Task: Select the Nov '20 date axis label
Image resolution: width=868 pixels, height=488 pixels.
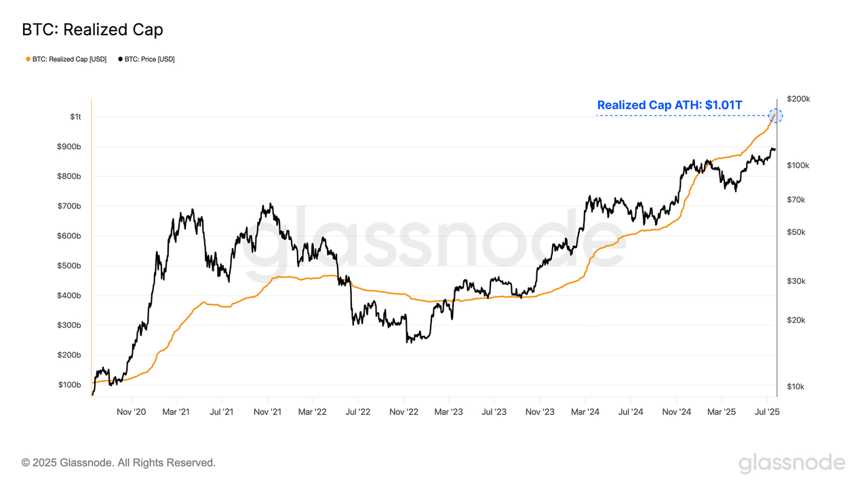Action: 131,411
